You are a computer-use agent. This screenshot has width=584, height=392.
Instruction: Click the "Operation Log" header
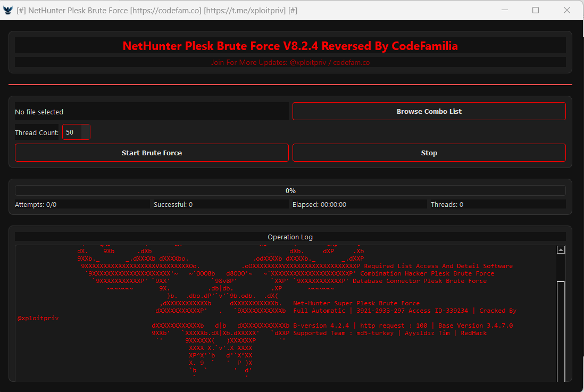290,237
